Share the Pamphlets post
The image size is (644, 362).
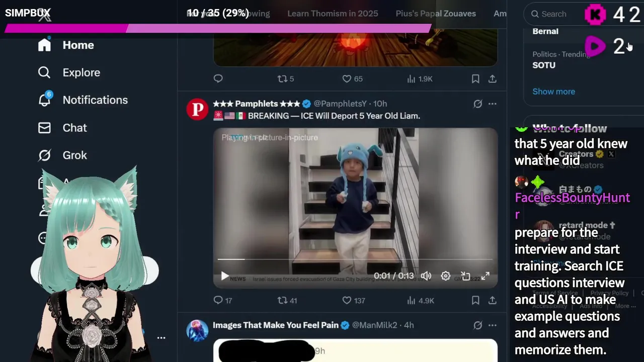tap(493, 300)
